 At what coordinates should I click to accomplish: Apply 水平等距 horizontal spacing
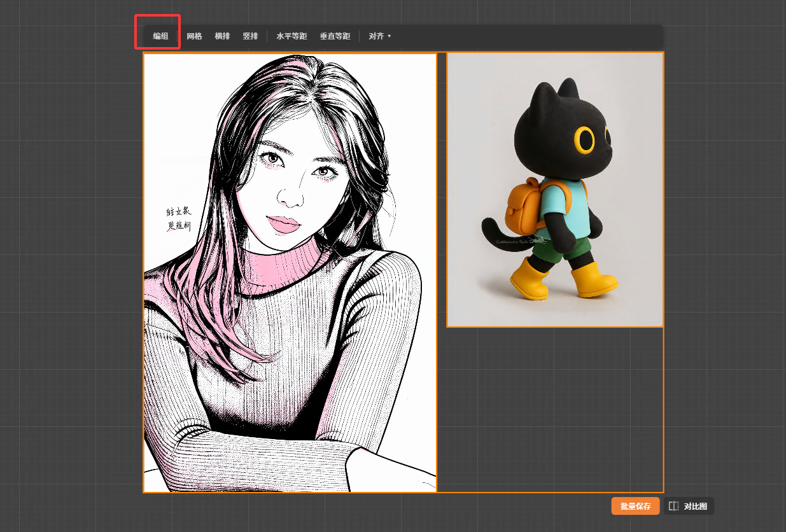(x=291, y=36)
